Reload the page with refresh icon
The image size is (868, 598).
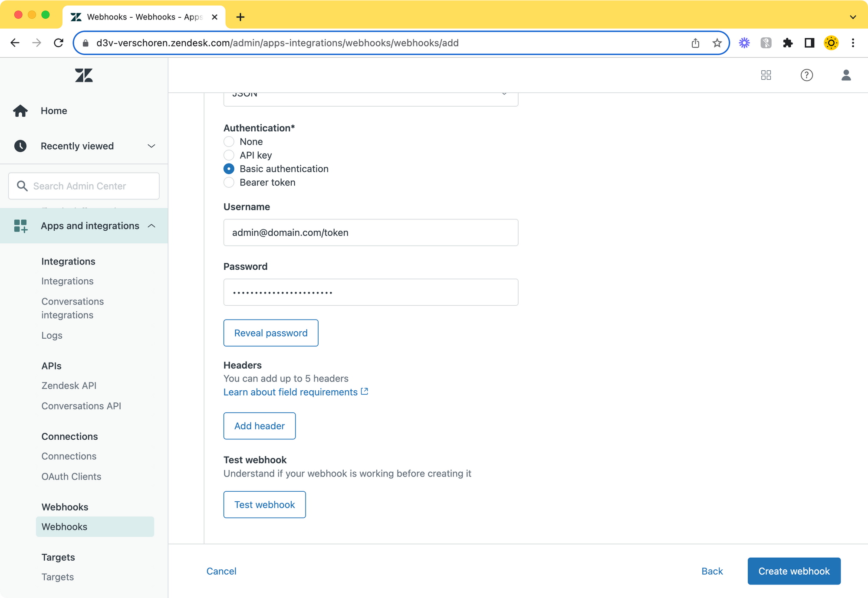click(x=59, y=43)
